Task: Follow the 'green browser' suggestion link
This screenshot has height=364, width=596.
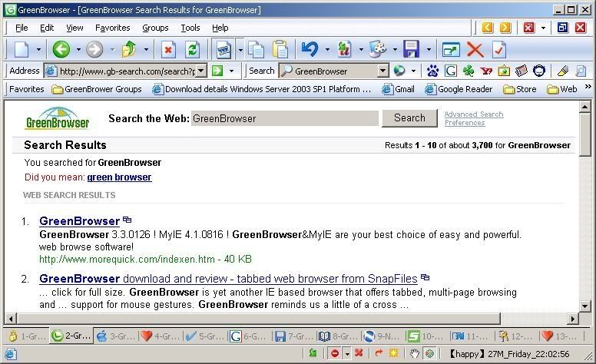Action: coord(119,177)
